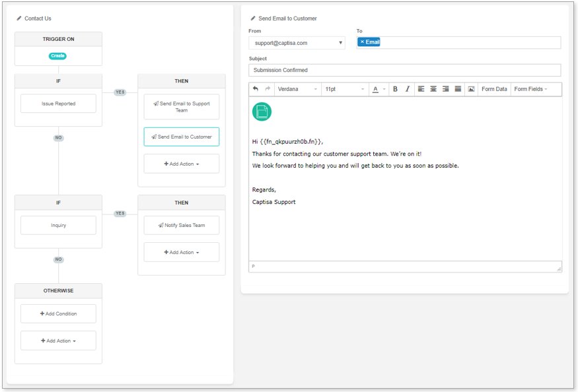Image resolution: width=578 pixels, height=392 pixels.
Task: Click the Subject input field
Action: tap(405, 70)
